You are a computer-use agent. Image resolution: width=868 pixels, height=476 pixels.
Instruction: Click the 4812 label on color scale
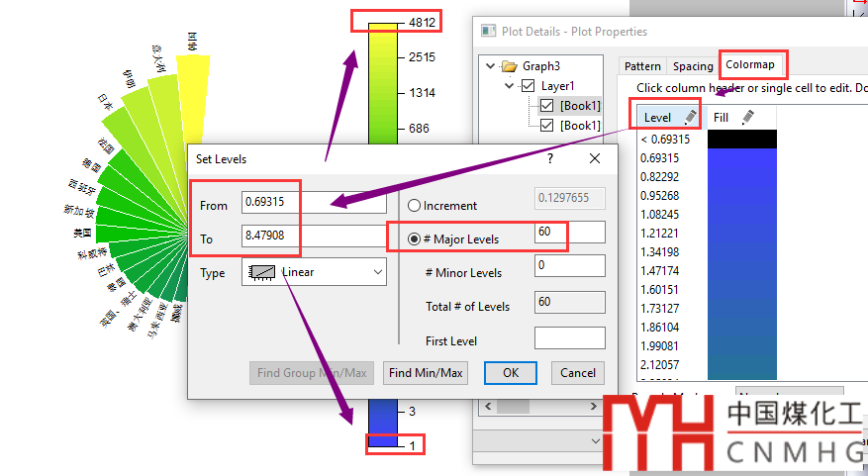(422, 22)
